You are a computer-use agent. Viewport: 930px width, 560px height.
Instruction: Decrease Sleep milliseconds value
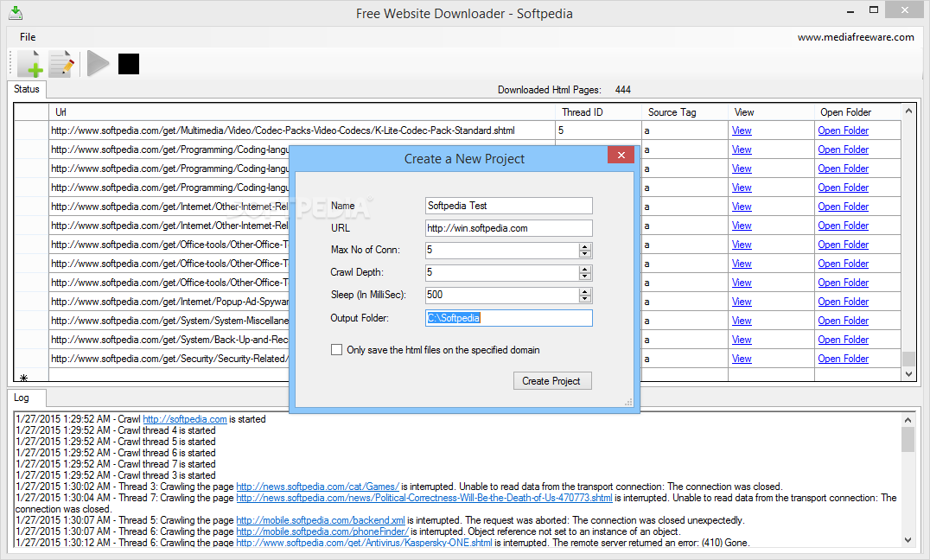point(585,299)
